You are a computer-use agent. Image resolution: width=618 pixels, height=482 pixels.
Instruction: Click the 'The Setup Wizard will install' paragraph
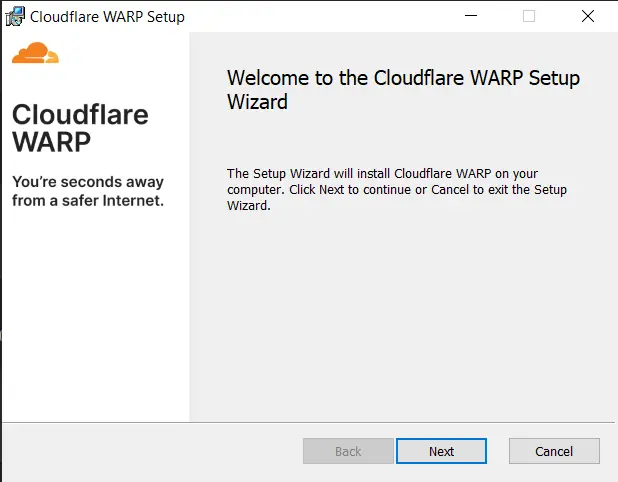[397, 190]
